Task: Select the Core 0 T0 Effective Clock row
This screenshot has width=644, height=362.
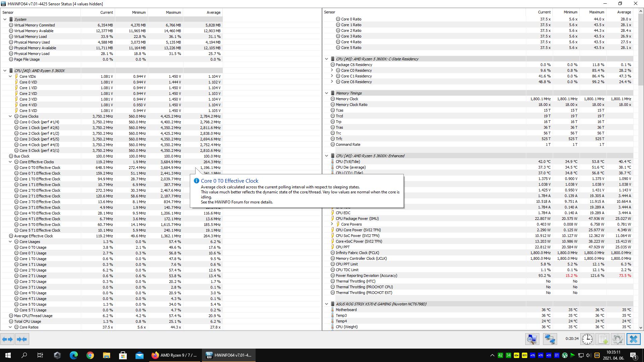Action: [x=111, y=168]
